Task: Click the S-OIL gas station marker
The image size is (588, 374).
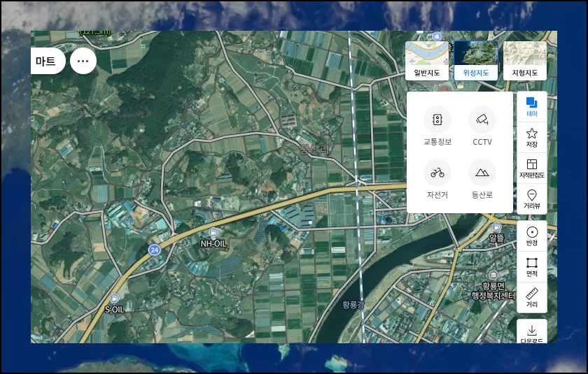Action: [x=115, y=298]
